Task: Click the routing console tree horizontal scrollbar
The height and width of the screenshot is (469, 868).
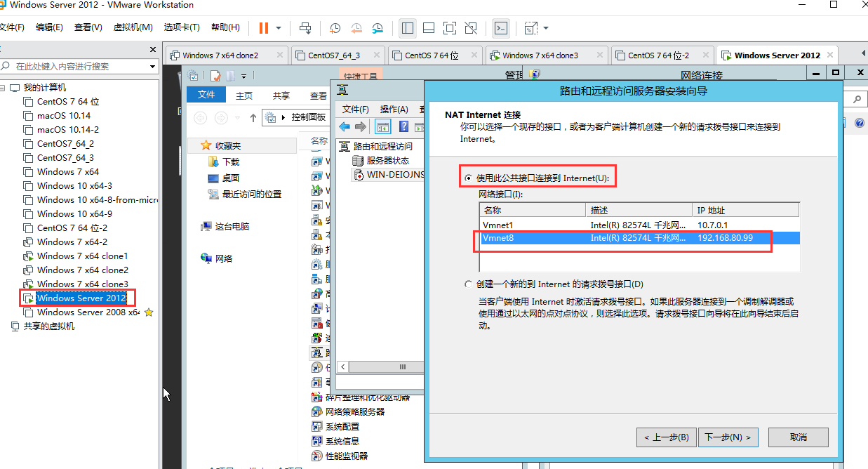Action: [x=381, y=366]
